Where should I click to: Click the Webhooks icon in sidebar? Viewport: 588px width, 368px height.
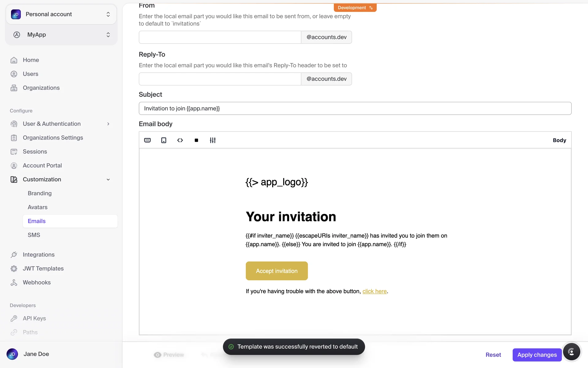pos(14,282)
